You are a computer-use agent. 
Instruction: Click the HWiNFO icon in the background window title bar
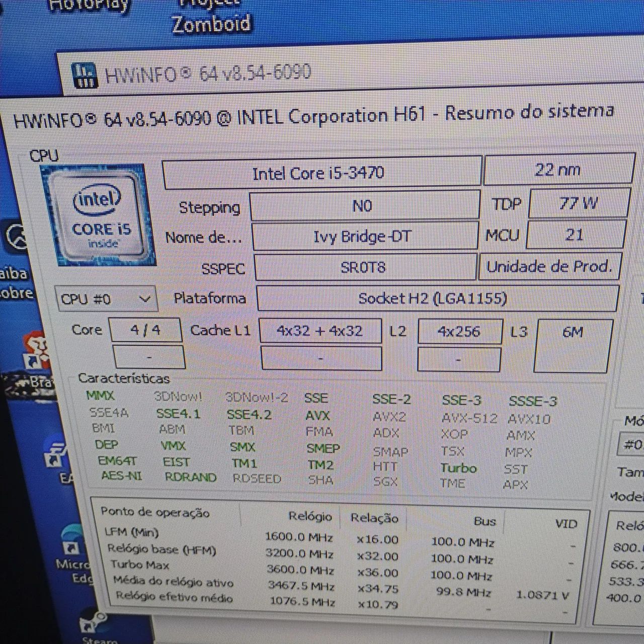[85, 75]
